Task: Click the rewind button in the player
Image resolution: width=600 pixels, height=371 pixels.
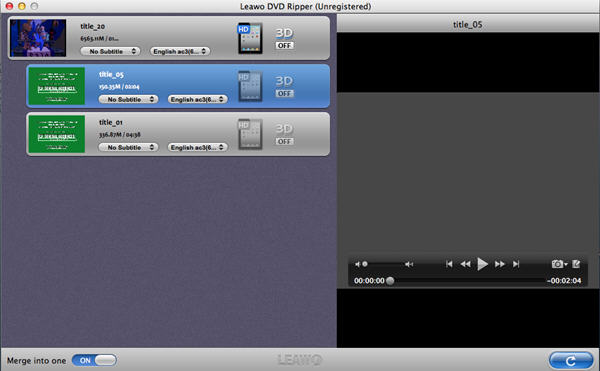Action: coord(465,264)
